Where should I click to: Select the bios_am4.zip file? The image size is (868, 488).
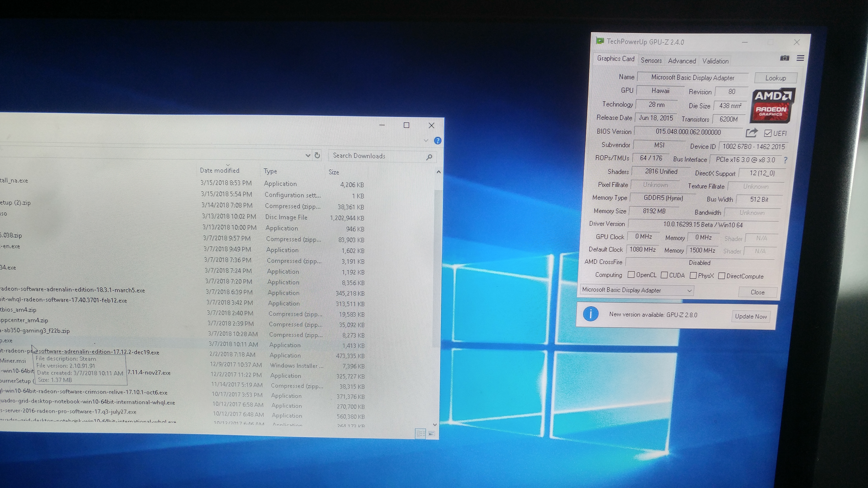point(18,310)
